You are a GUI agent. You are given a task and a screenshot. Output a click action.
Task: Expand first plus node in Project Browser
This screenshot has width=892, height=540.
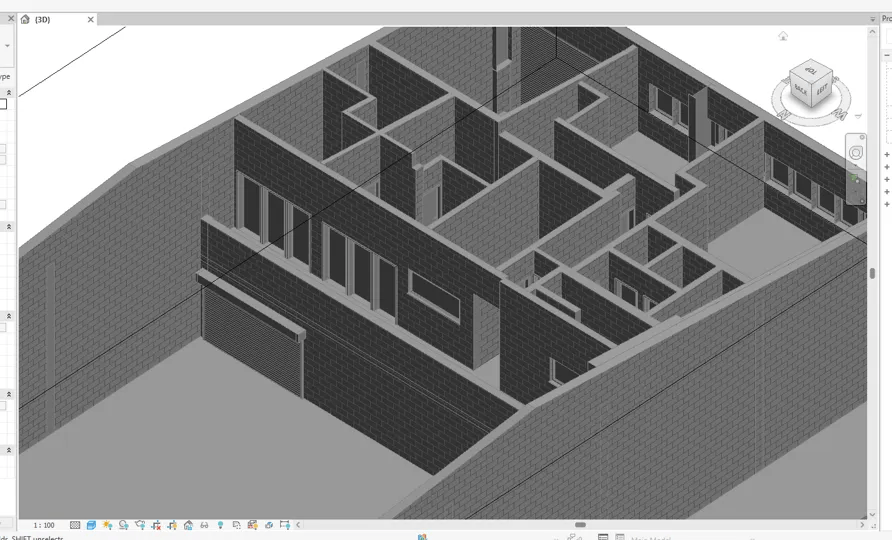pyautogui.click(x=887, y=155)
